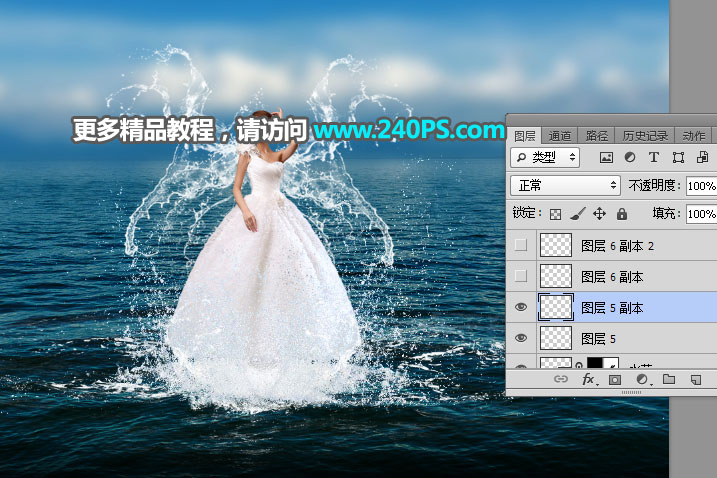Lock image pixels brush icon

(x=578, y=214)
